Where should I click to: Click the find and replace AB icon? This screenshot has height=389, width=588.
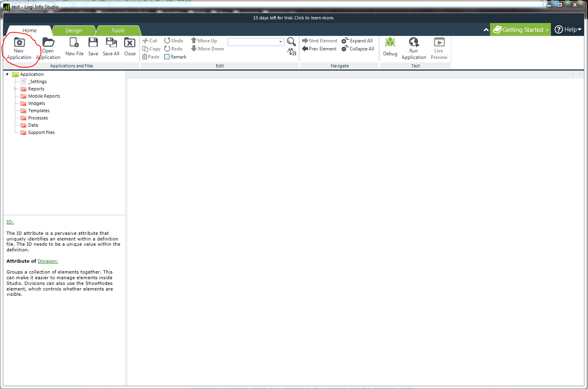(292, 52)
